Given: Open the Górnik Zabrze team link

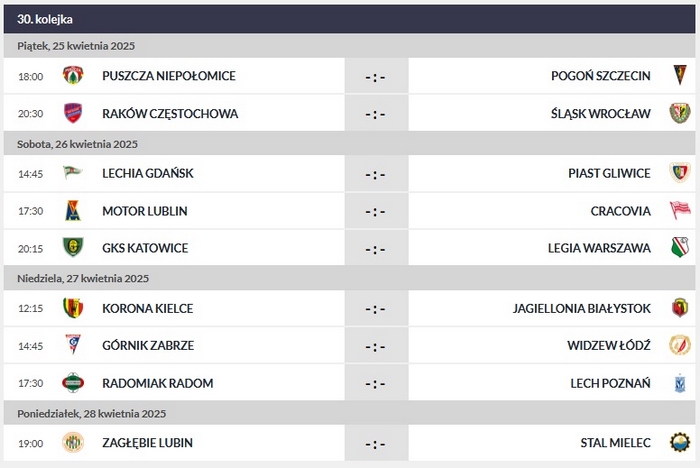Looking at the screenshot, I should click(x=147, y=345).
